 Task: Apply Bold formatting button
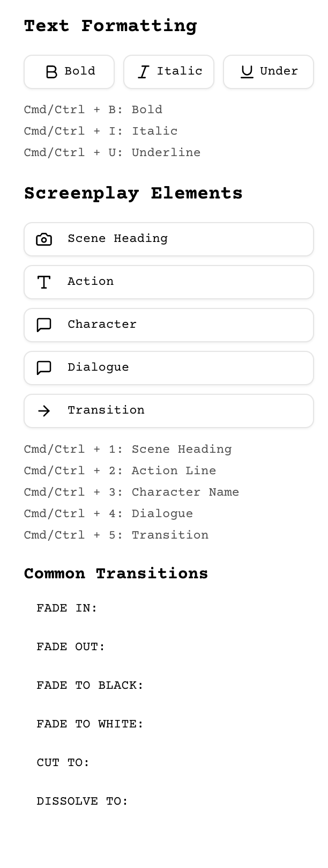point(69,72)
